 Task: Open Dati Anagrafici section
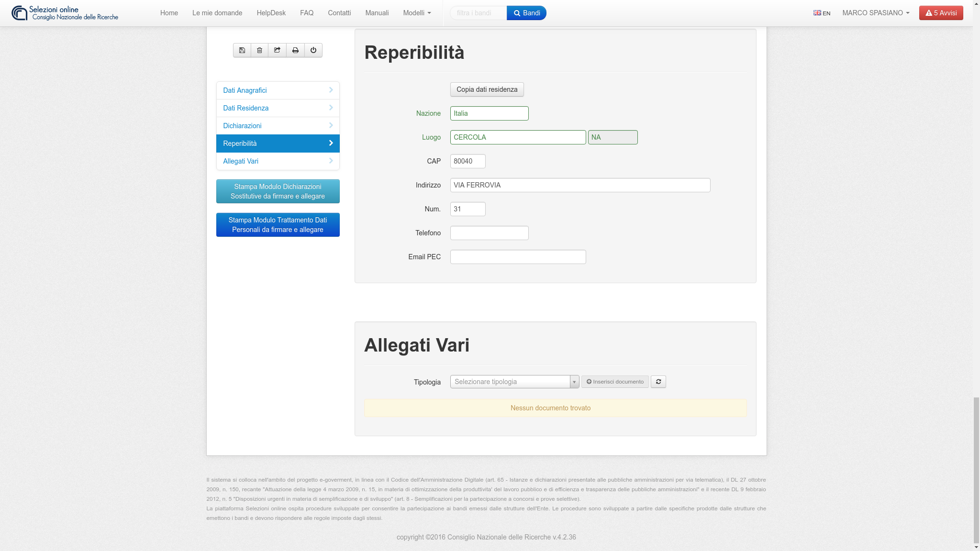[278, 90]
